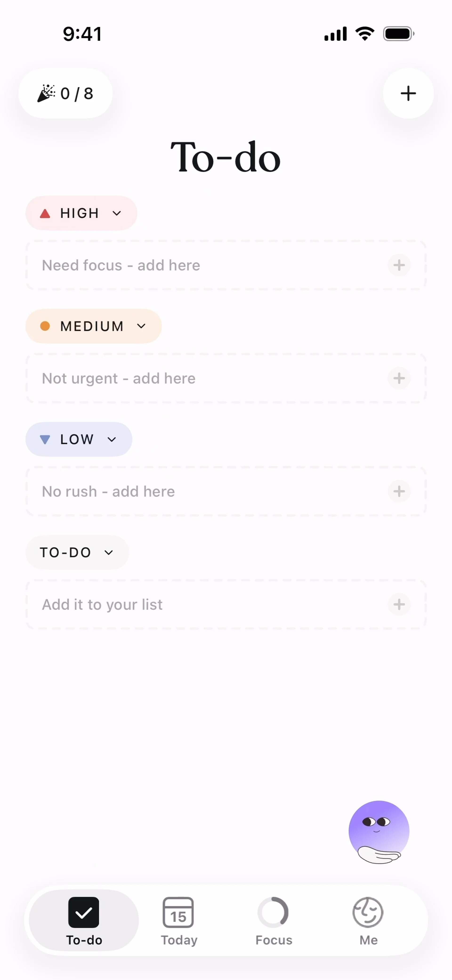452x980 pixels.
Task: Select the To-do tab checkmark icon
Action: pyautogui.click(x=84, y=913)
